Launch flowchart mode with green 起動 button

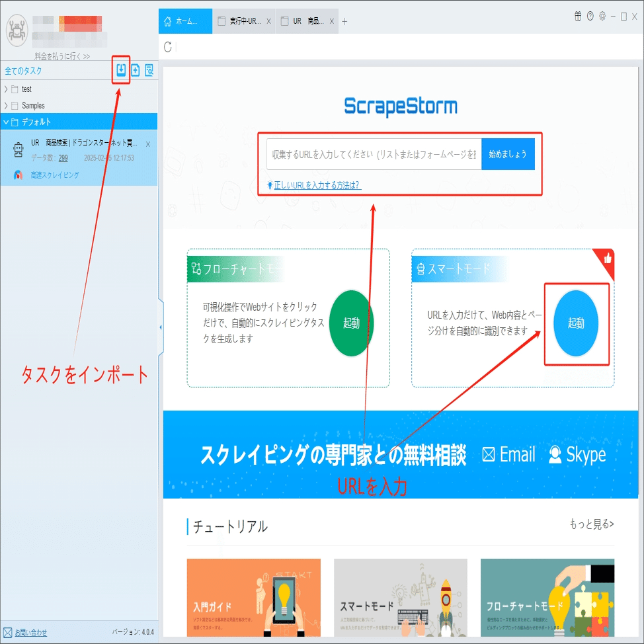tap(351, 323)
